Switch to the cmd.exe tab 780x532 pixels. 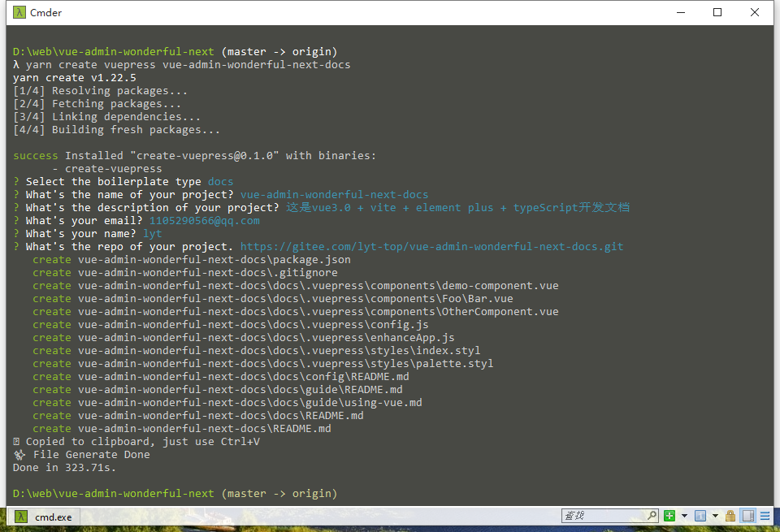coord(43,517)
